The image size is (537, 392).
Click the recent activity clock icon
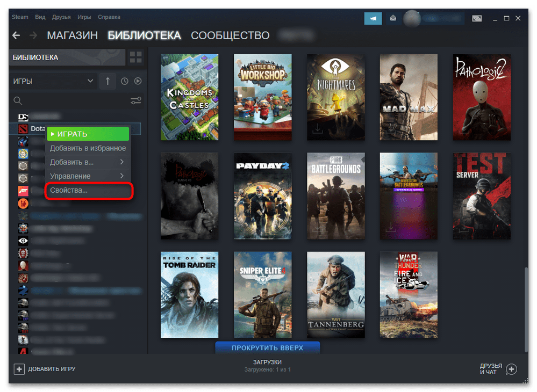point(125,81)
